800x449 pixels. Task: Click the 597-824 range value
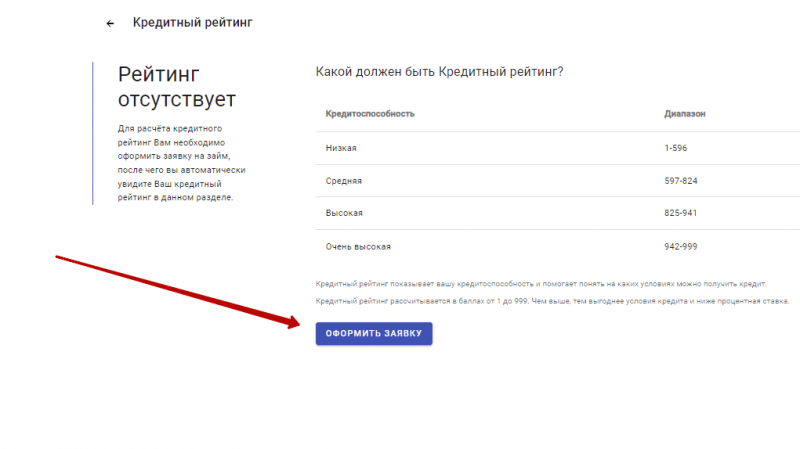[x=680, y=181]
